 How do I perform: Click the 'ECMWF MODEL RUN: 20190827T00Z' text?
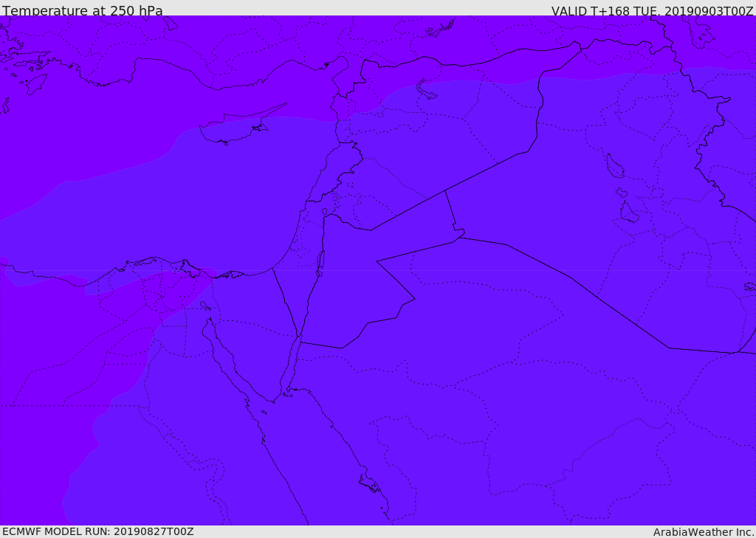pyautogui.click(x=98, y=531)
